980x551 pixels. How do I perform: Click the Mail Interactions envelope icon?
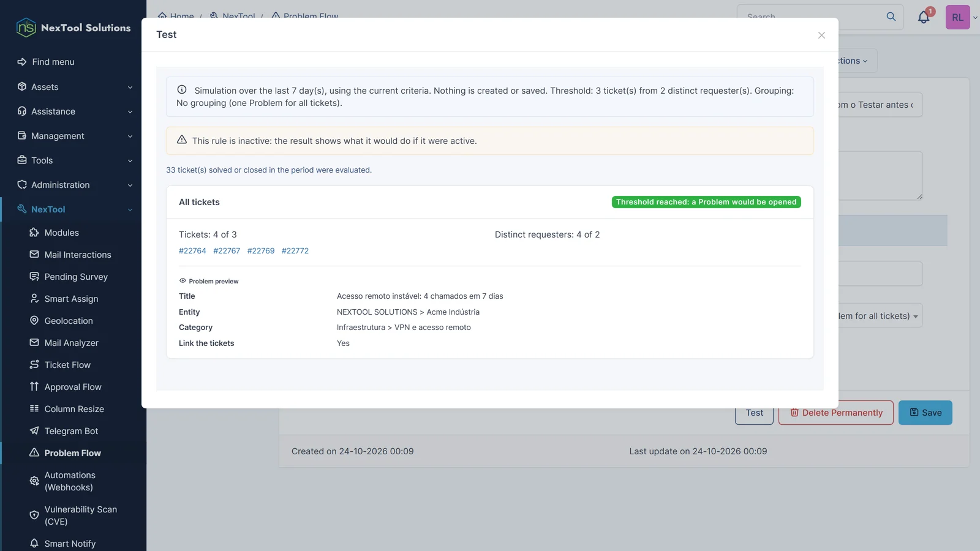point(34,255)
